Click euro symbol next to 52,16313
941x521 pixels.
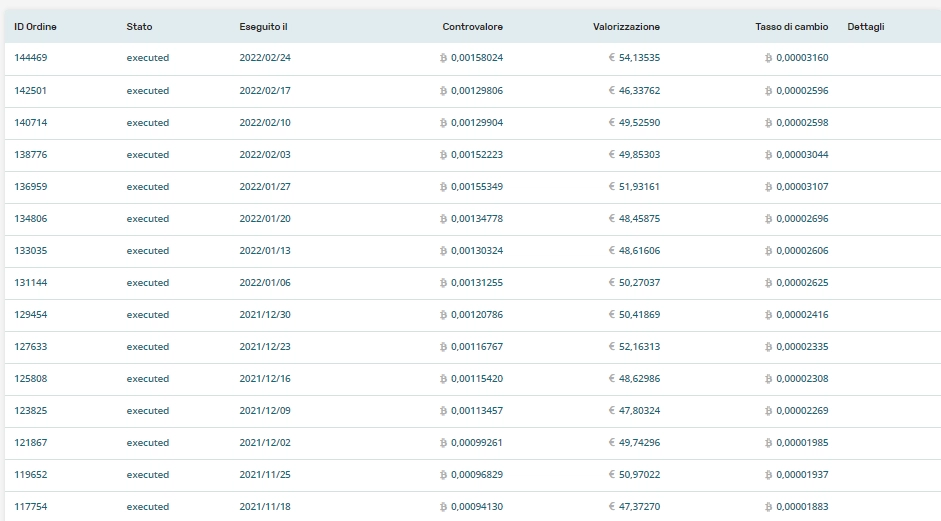click(612, 347)
